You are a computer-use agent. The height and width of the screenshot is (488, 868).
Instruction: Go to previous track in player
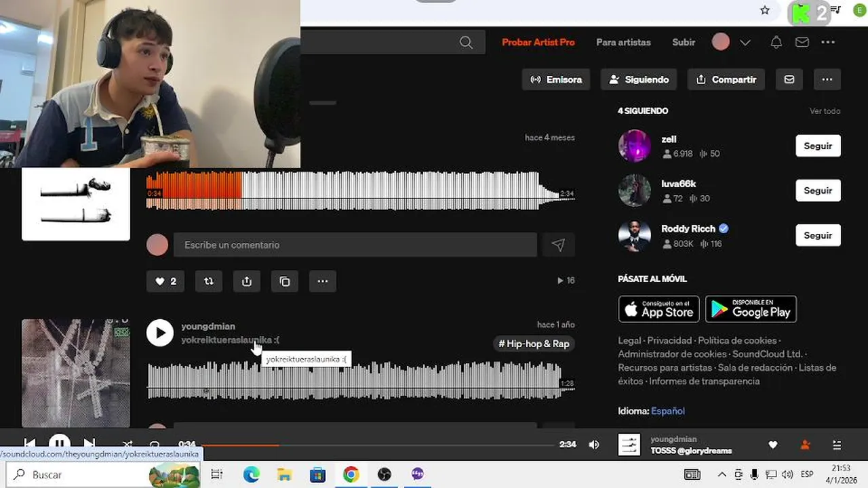[30, 445]
